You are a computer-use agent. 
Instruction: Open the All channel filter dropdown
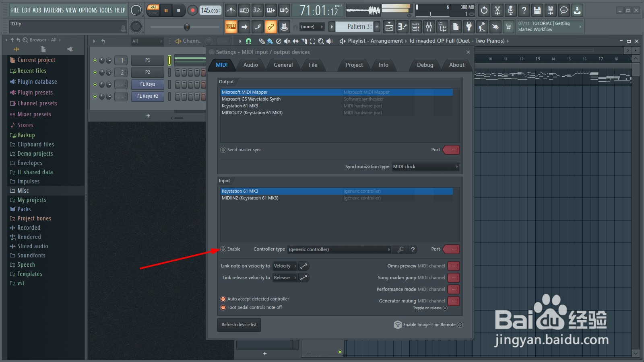coord(147,41)
